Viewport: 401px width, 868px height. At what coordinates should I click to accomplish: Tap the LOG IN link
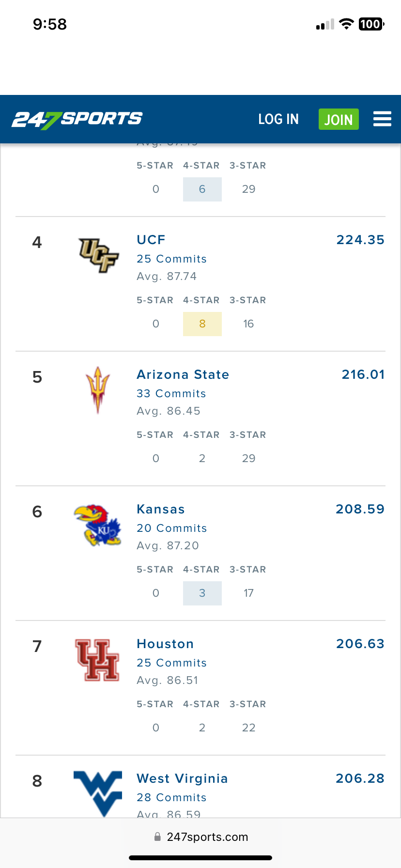click(x=278, y=119)
